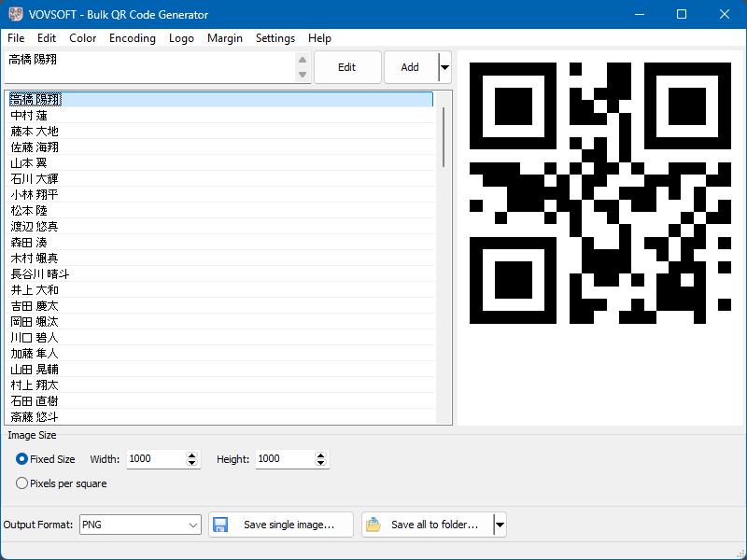Decrease Height using the down spinner arrow
This screenshot has height=560, width=747.
(321, 464)
